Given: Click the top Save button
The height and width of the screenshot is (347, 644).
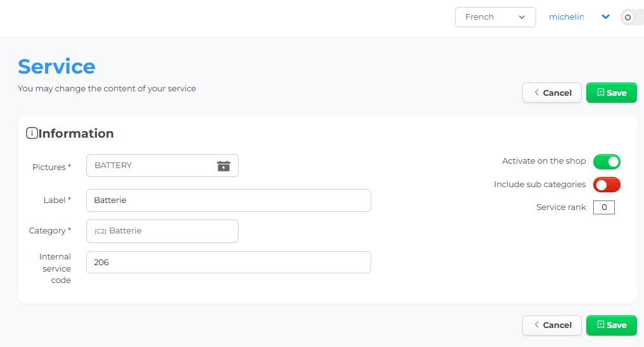Looking at the screenshot, I should 612,93.
